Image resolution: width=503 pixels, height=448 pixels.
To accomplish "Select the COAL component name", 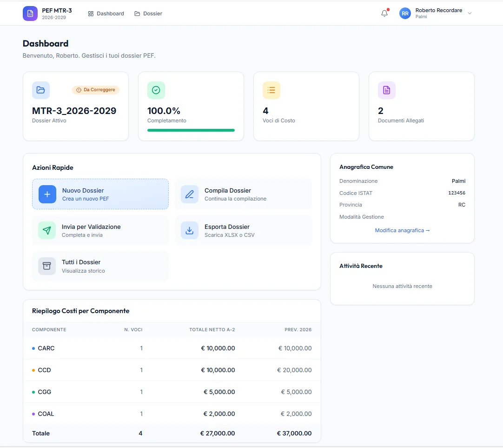I will coord(46,414).
